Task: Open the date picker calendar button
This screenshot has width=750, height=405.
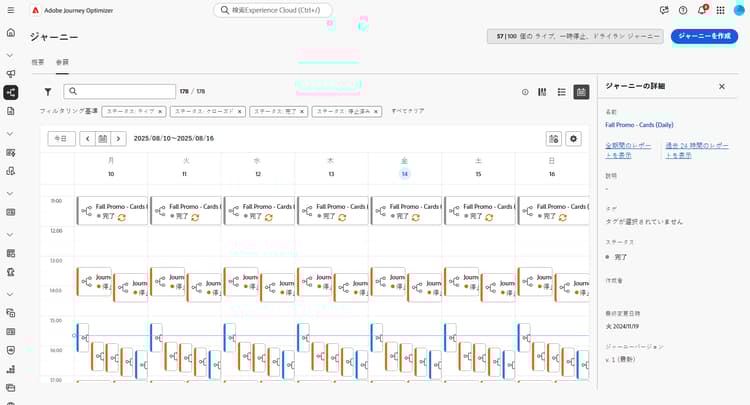Action: coord(103,139)
